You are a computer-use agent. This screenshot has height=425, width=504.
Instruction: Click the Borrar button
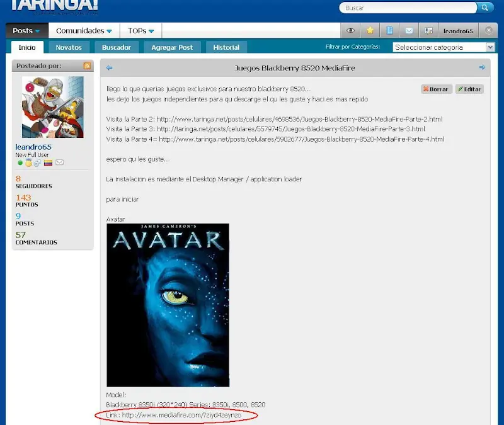tap(436, 89)
